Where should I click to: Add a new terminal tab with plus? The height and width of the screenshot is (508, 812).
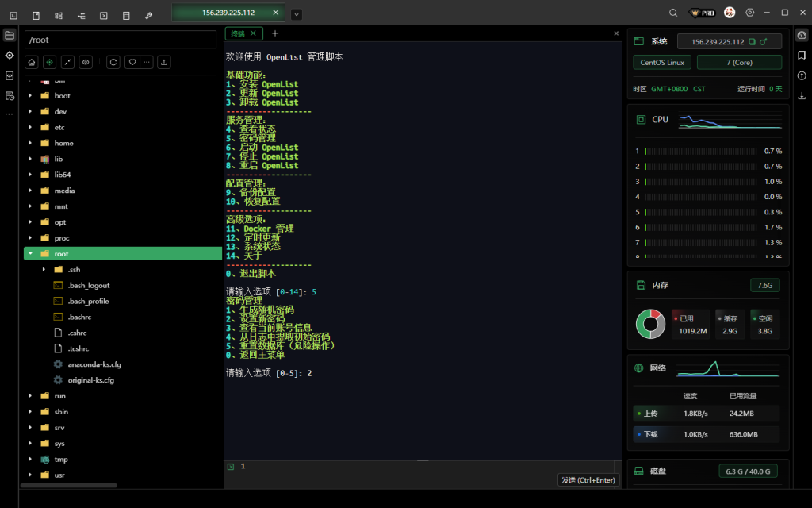pyautogui.click(x=275, y=33)
